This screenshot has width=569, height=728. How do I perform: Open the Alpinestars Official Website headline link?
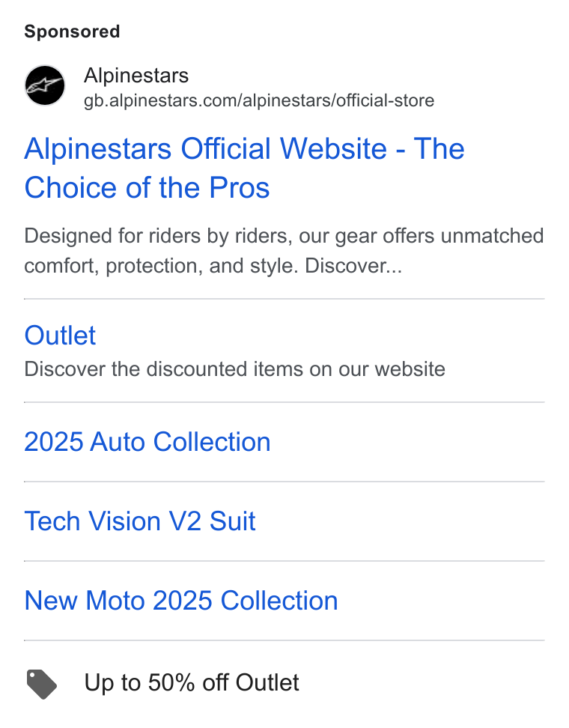click(x=244, y=168)
